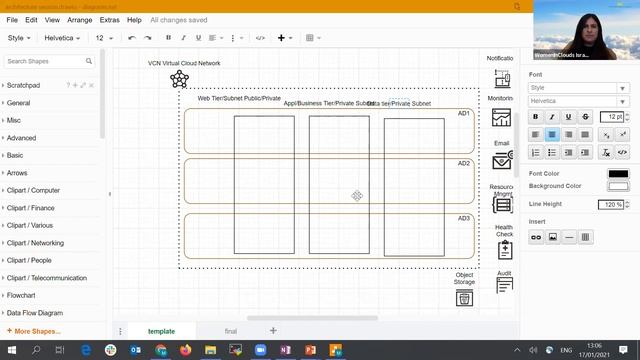This screenshot has height=360, width=640.
Task: Toggle Underline in Font panel
Action: click(x=568, y=117)
